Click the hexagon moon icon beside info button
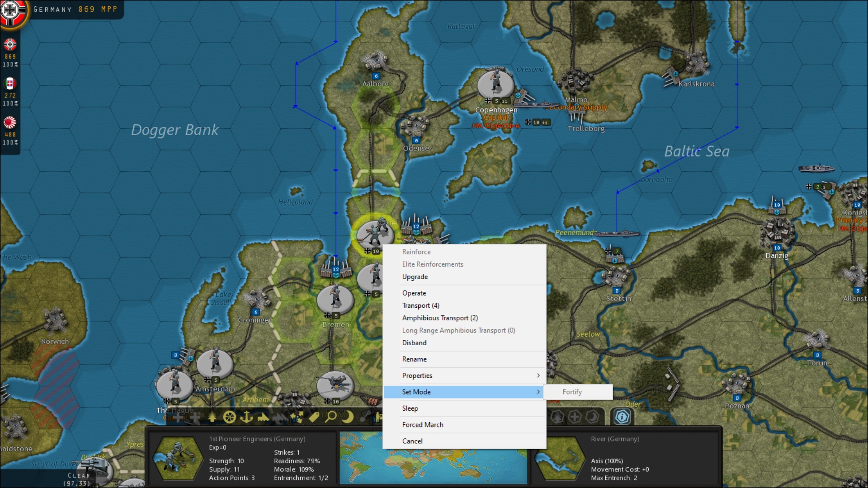Image resolution: width=868 pixels, height=488 pixels. 592,417
